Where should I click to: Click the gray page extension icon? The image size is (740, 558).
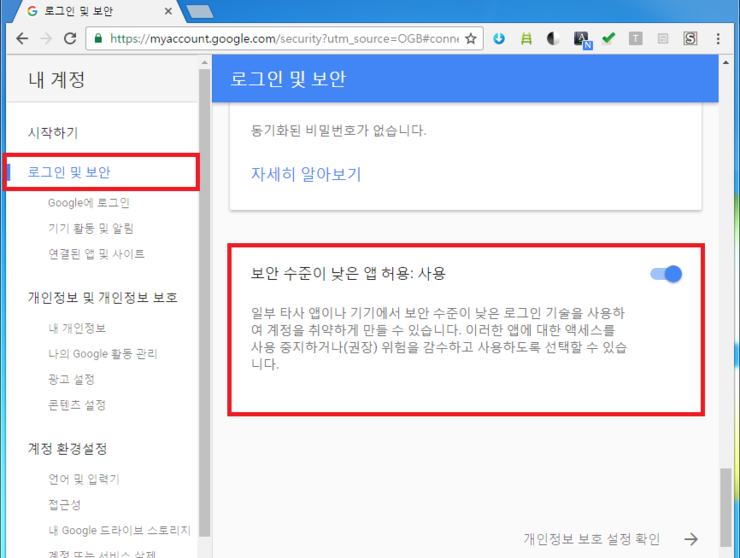pyautogui.click(x=663, y=39)
